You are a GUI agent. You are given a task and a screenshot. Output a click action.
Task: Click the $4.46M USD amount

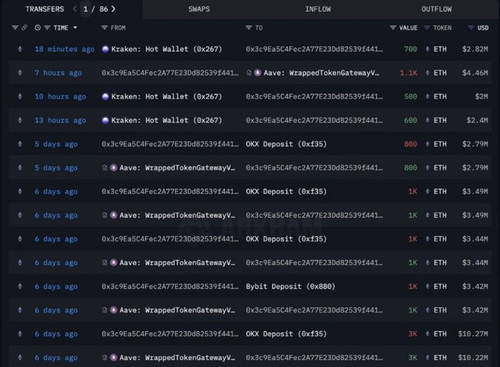tap(475, 73)
